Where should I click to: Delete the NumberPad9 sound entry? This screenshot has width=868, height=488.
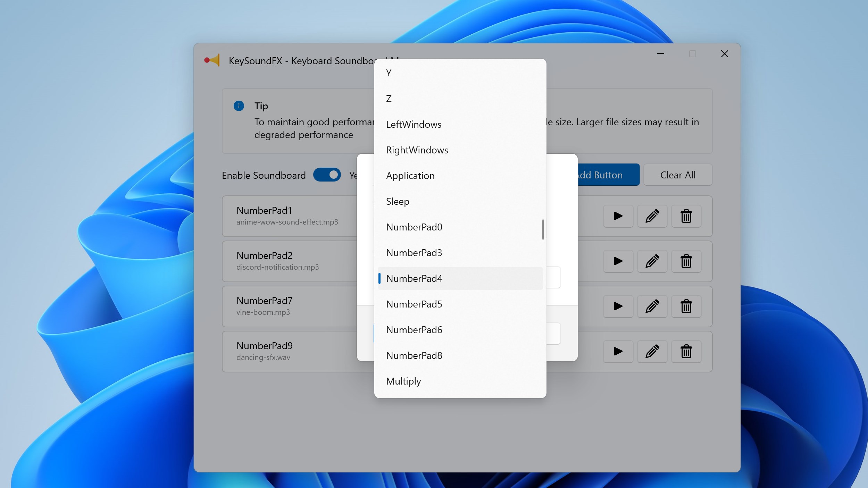[x=686, y=352]
